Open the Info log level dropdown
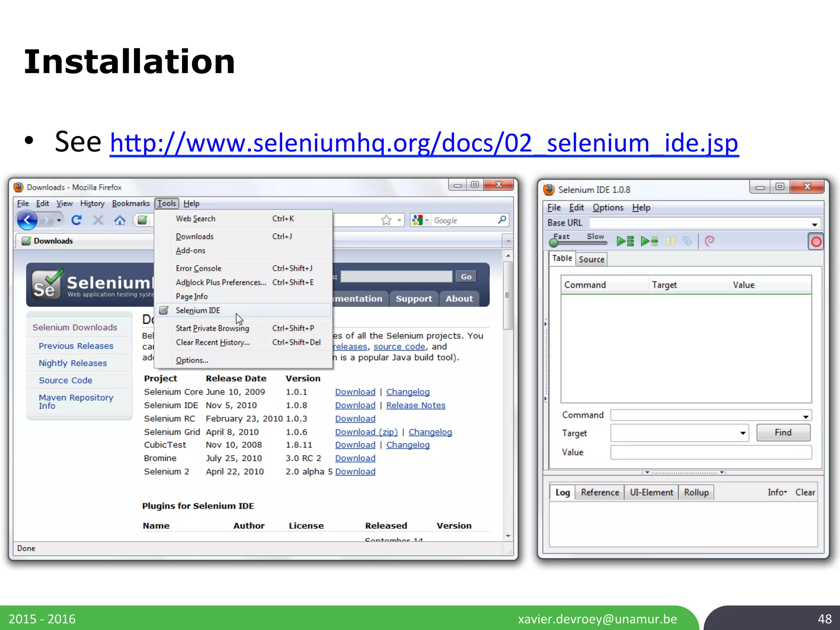This screenshot has width=840, height=630. (777, 492)
